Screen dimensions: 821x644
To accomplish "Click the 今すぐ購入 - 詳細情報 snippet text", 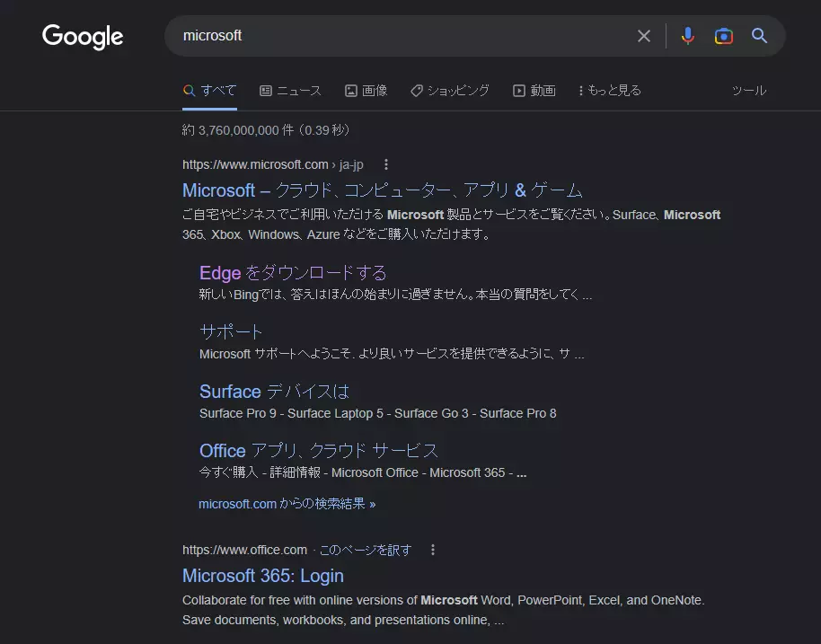I will pyautogui.click(x=363, y=472).
